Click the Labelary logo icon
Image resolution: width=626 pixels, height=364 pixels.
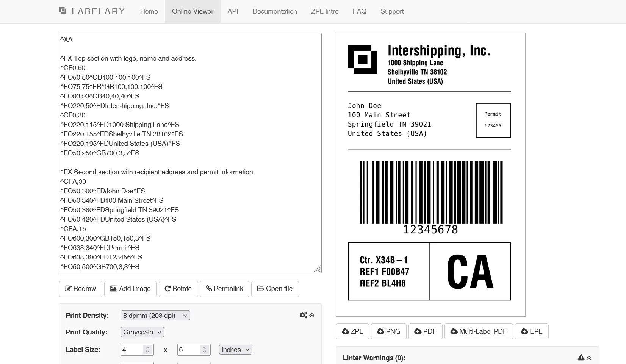63,11
